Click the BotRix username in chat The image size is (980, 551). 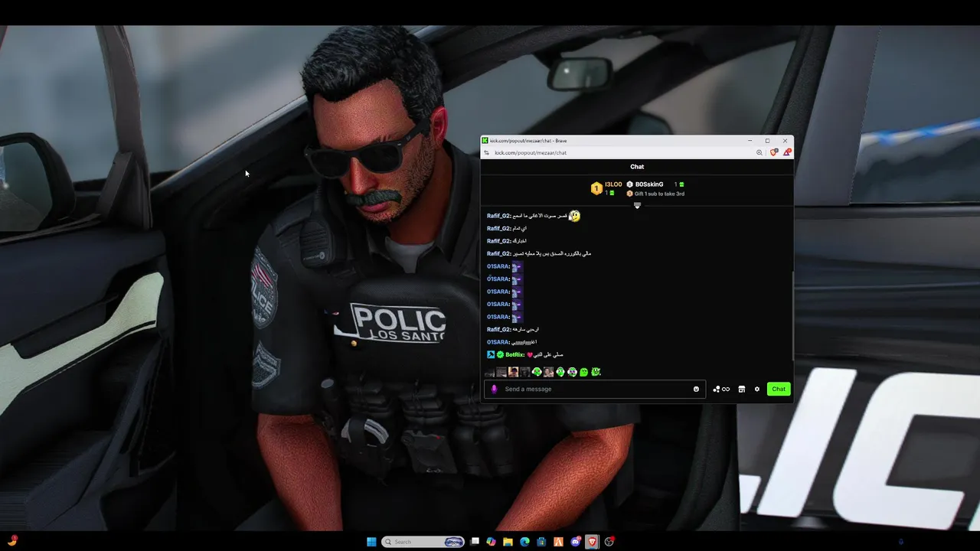pyautogui.click(x=514, y=354)
